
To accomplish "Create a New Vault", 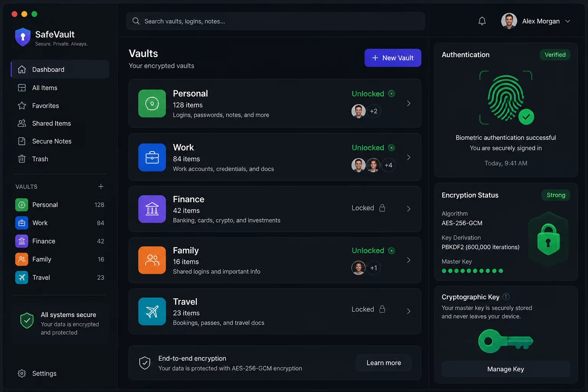I will (393, 58).
